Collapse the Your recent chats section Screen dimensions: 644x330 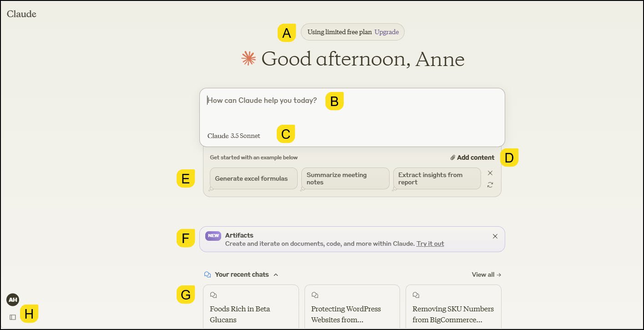[276, 274]
